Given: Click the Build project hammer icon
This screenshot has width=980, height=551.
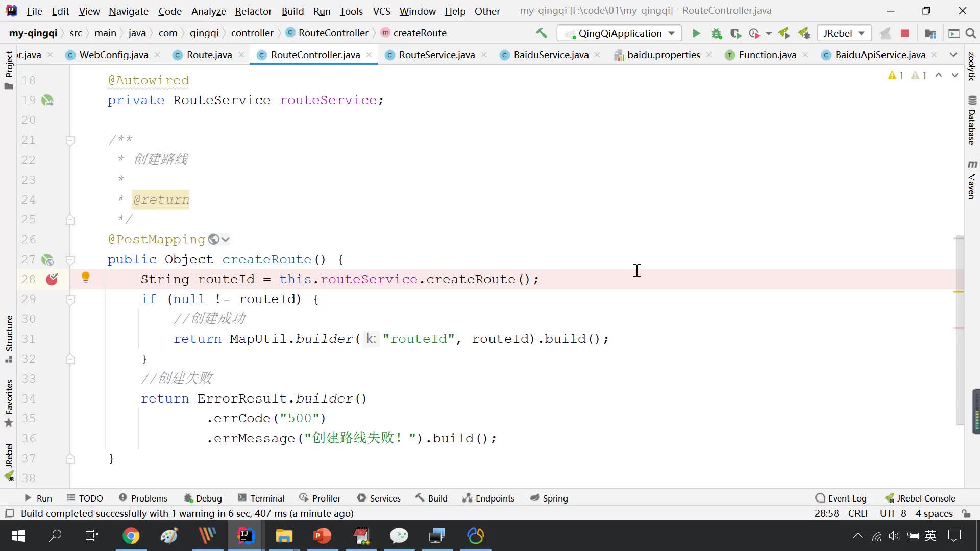Looking at the screenshot, I should [x=542, y=33].
